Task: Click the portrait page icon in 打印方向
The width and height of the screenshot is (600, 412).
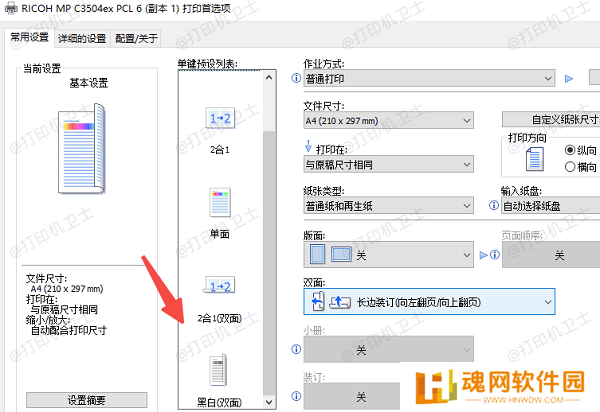Action: coord(535,159)
